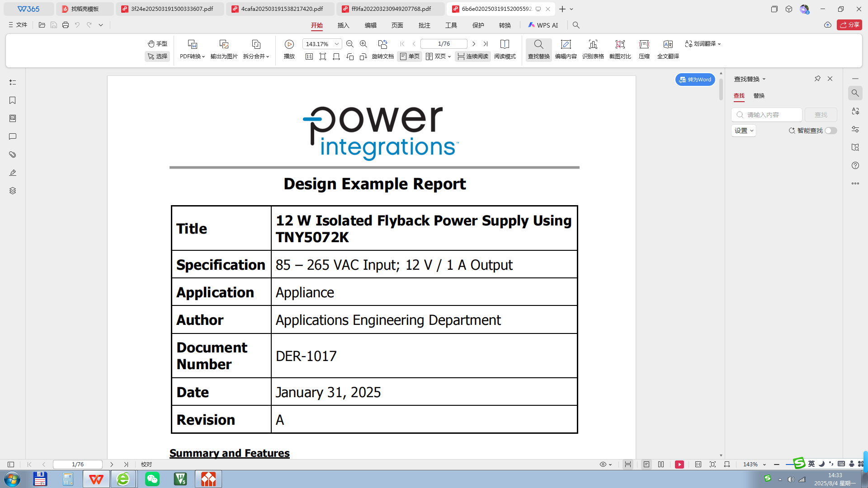868x488 pixels.
Task: Select the Hand tool (手型)
Action: 157,44
